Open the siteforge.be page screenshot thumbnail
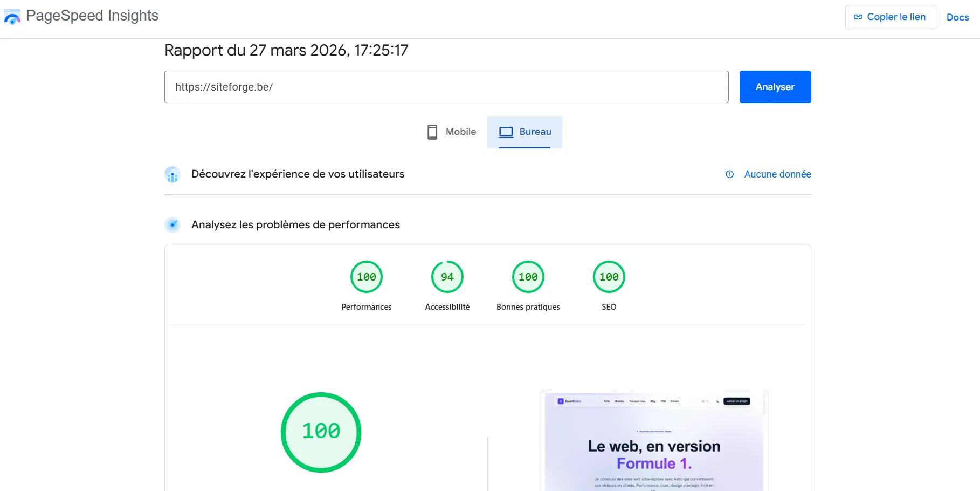 (654, 440)
